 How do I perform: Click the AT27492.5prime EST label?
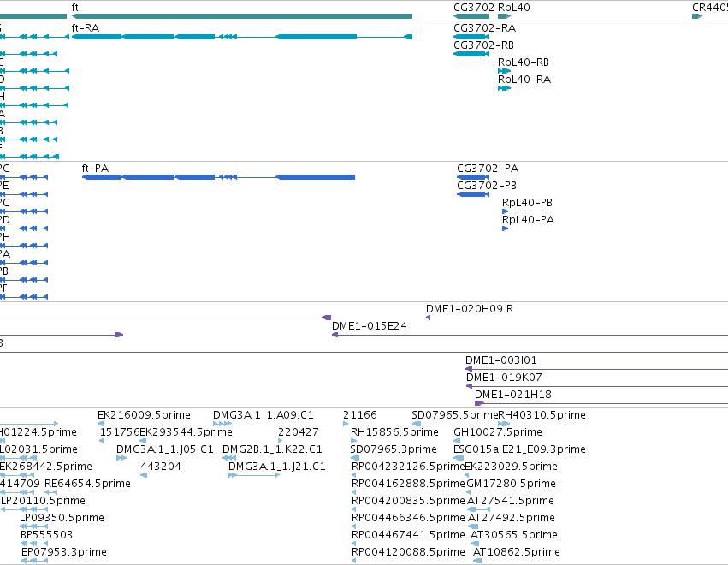coord(512,518)
